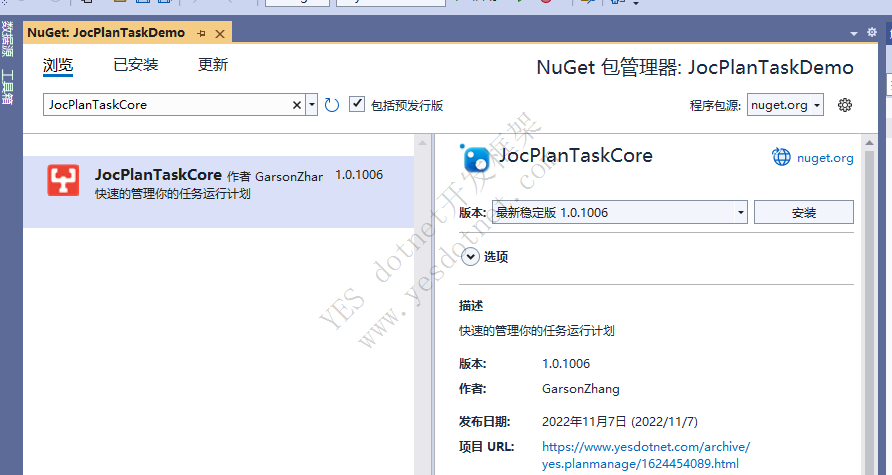
Task: Open the 已安装 tab
Action: pos(136,65)
